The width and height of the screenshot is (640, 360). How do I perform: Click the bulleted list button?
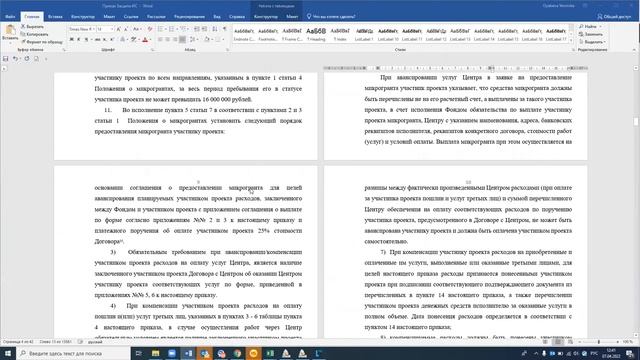coord(161,29)
